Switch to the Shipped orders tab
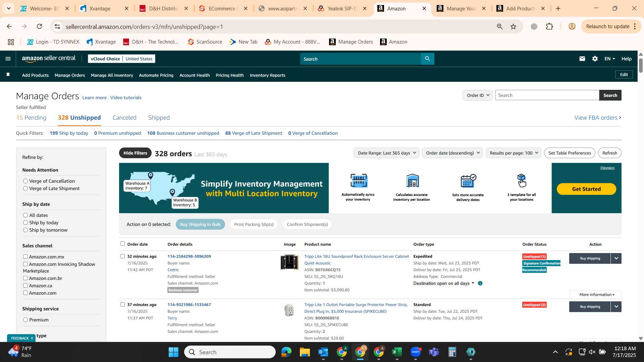The width and height of the screenshot is (644, 362). [x=159, y=118]
